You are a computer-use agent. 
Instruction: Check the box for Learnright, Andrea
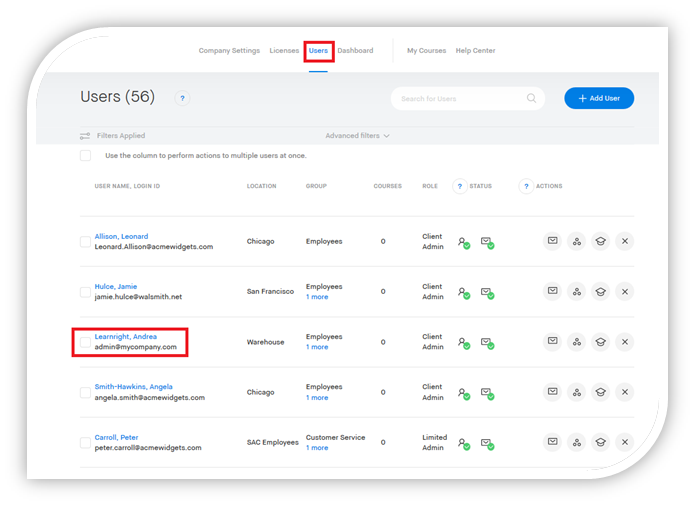[x=85, y=342]
